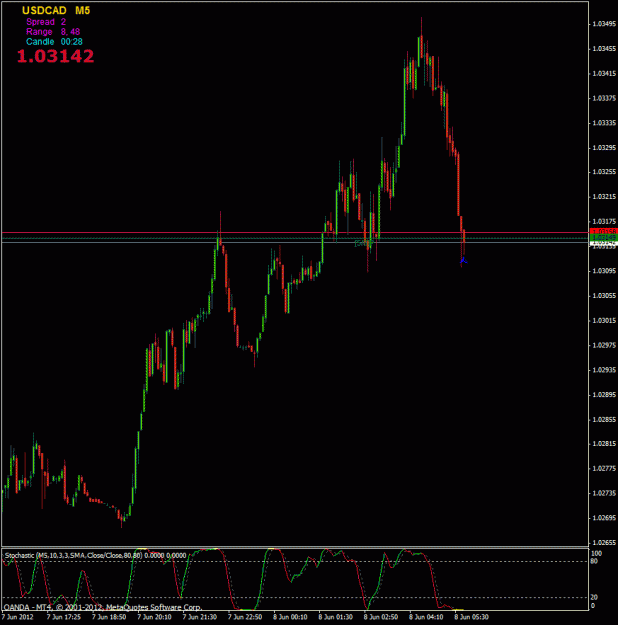
Task: Click the 1.02815 price scale label
Action: [x=604, y=444]
